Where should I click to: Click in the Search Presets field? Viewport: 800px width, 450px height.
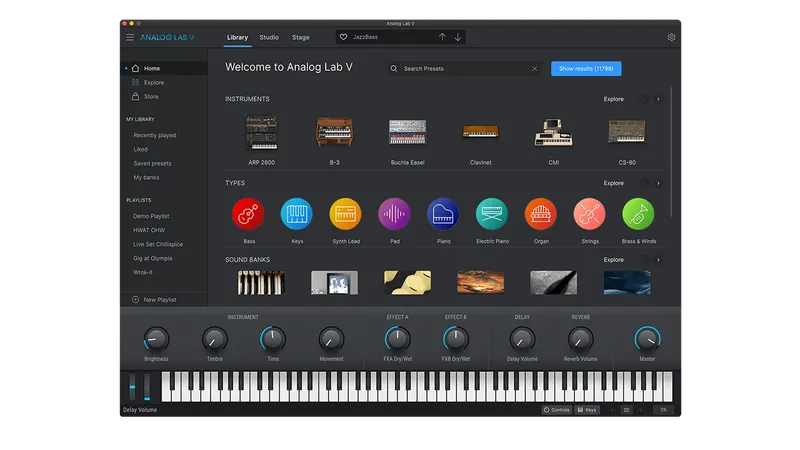coord(464,68)
